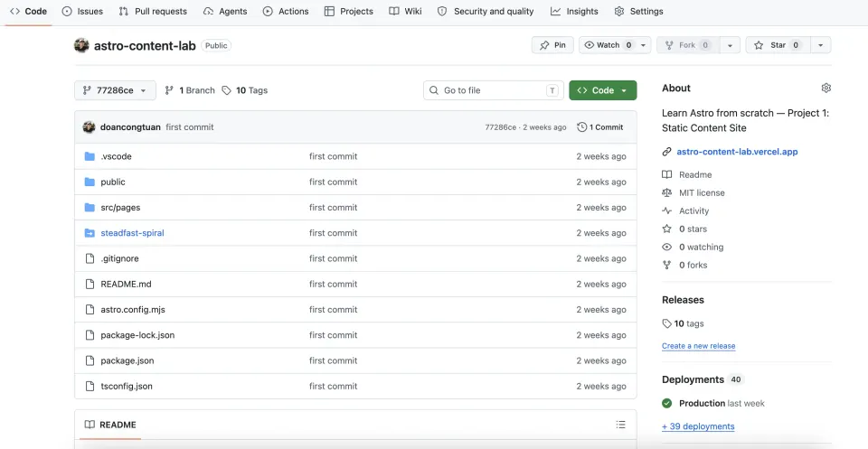Click the repository owner avatar
Viewport: 868px width, 449px height.
click(x=81, y=45)
